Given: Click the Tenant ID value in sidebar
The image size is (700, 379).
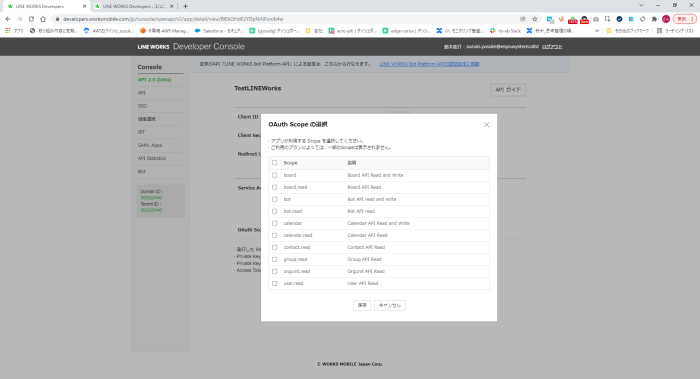Looking at the screenshot, I should click(151, 210).
